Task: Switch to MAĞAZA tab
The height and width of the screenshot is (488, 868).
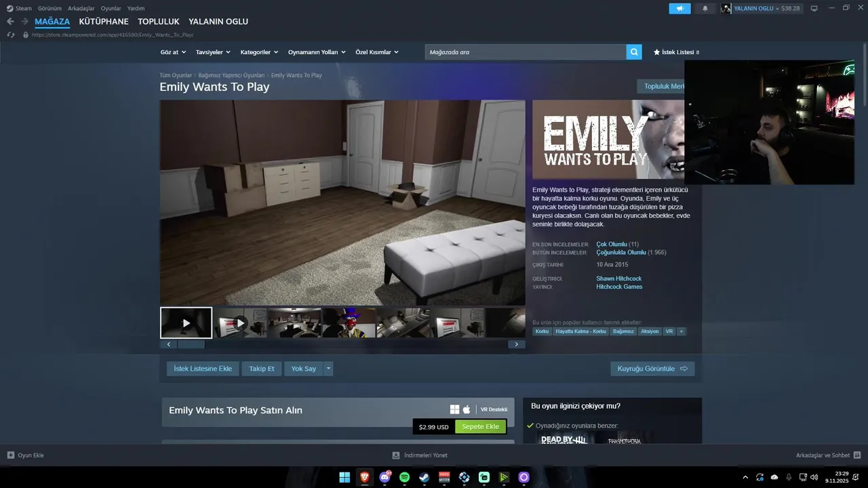Action: 52,22
